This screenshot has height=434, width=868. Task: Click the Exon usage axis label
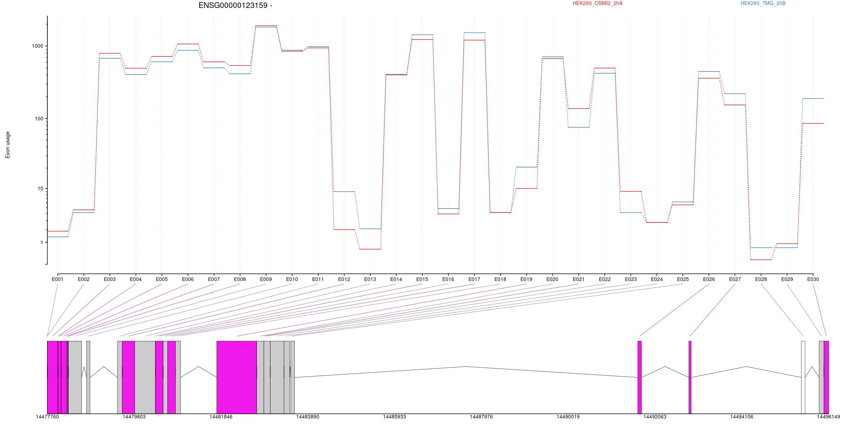pos(8,145)
